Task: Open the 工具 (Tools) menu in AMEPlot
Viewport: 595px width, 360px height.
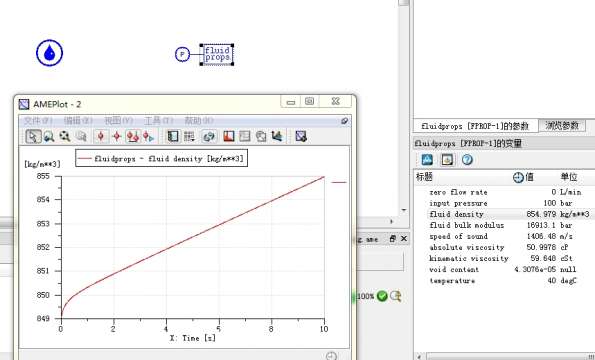Action: coord(159,121)
